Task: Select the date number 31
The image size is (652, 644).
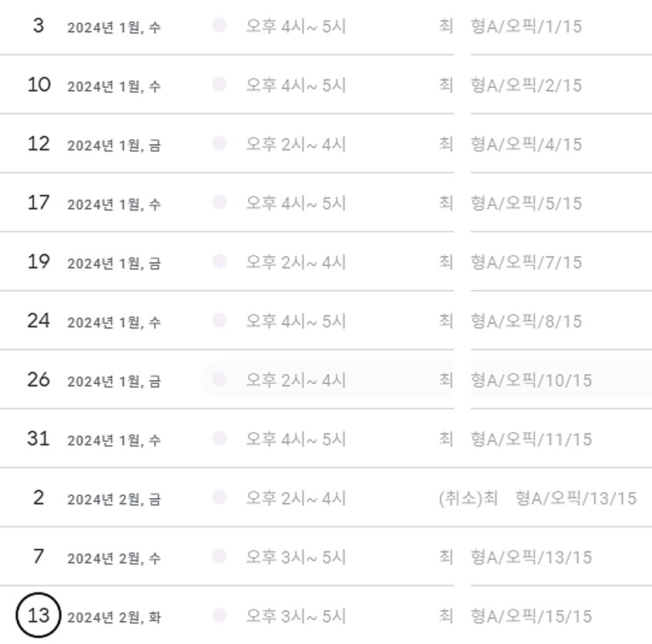Action: pos(39,438)
